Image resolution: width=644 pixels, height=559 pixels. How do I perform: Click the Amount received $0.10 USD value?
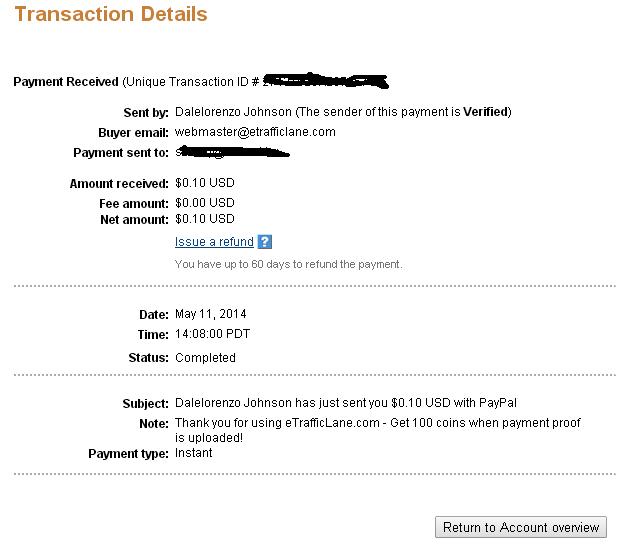[x=205, y=183]
